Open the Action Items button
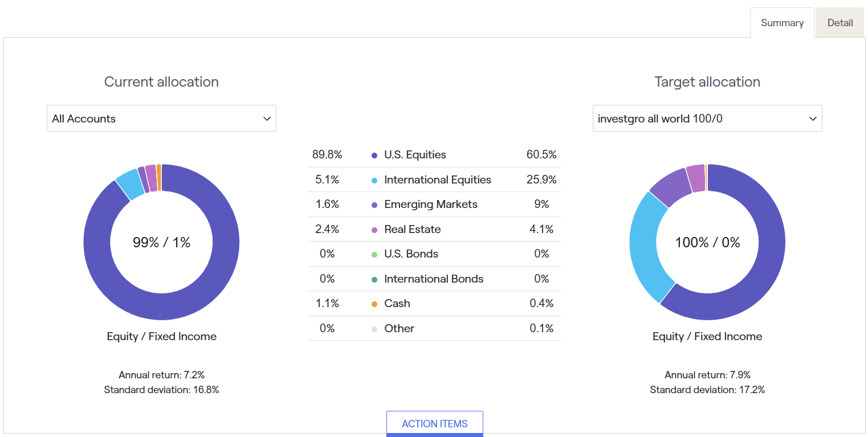This screenshot has width=868, height=437. [x=435, y=424]
